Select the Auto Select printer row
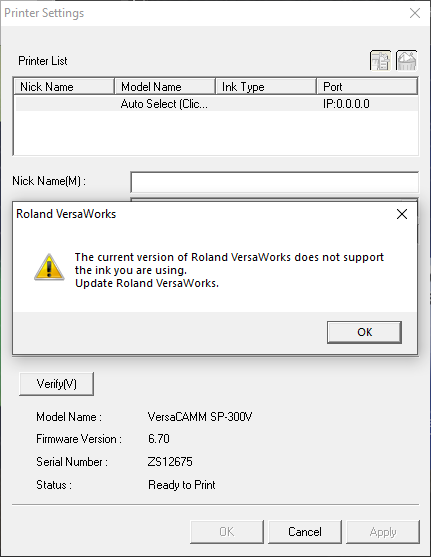The image size is (431, 557). coord(216,104)
